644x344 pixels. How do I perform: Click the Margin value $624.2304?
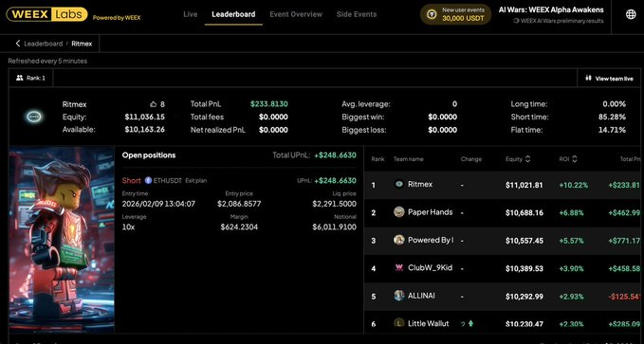tap(239, 227)
